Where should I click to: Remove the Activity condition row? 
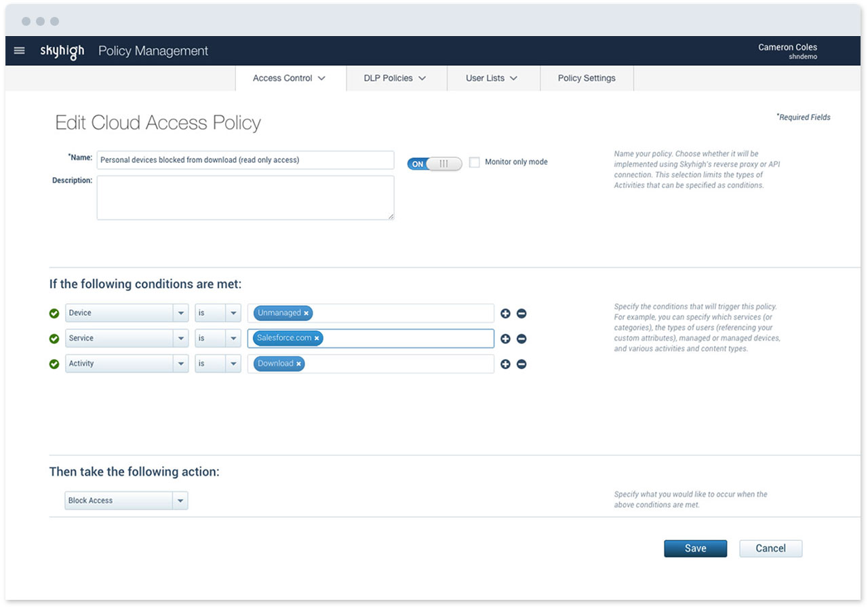521,364
